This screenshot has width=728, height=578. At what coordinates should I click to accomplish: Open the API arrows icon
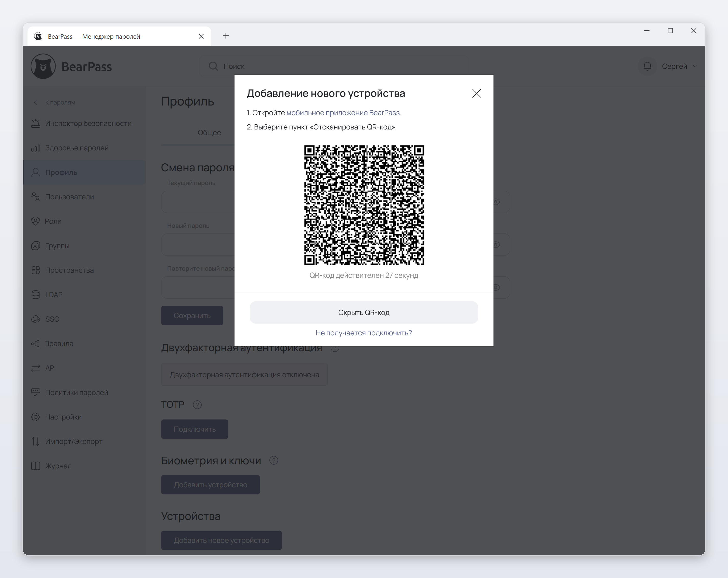tap(35, 368)
